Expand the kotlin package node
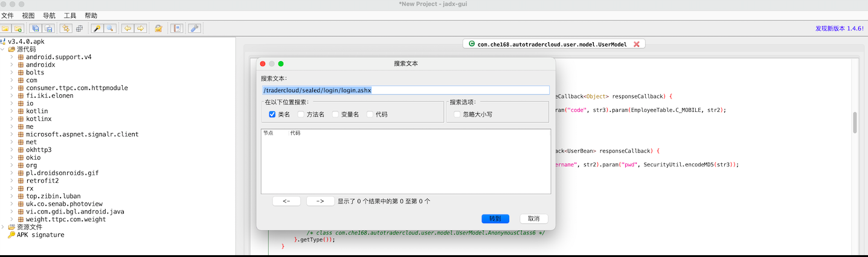 point(11,111)
